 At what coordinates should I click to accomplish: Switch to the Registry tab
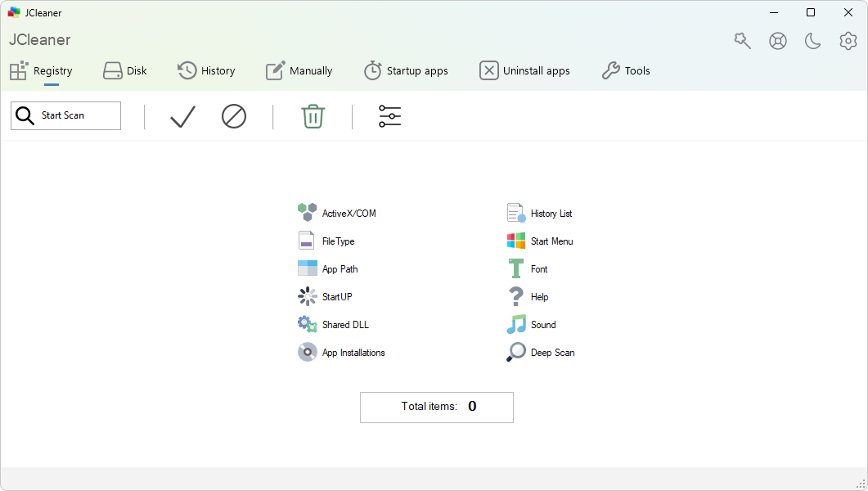pyautogui.click(x=41, y=71)
